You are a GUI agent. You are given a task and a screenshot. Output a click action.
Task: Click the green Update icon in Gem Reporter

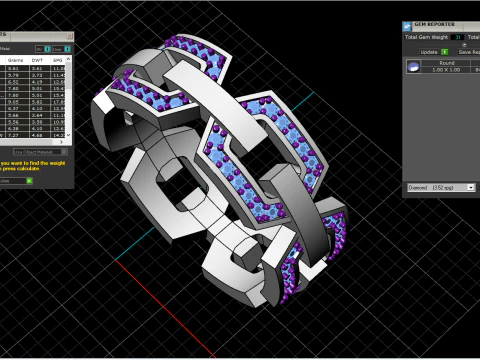(445, 52)
